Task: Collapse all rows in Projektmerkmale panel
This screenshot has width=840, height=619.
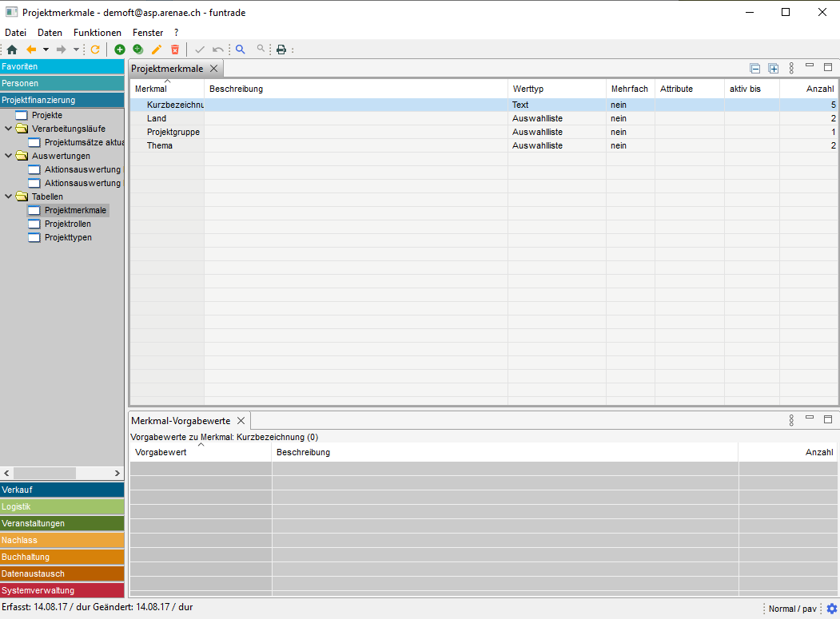Action: point(754,69)
